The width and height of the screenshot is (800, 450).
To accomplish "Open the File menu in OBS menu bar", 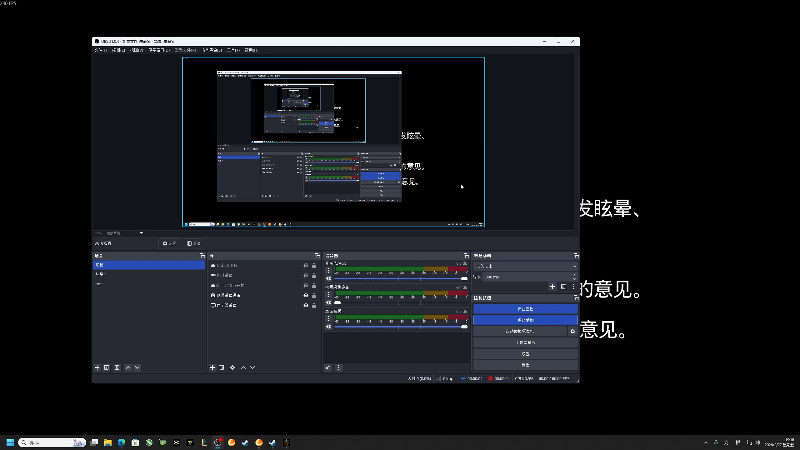I will point(101,49).
